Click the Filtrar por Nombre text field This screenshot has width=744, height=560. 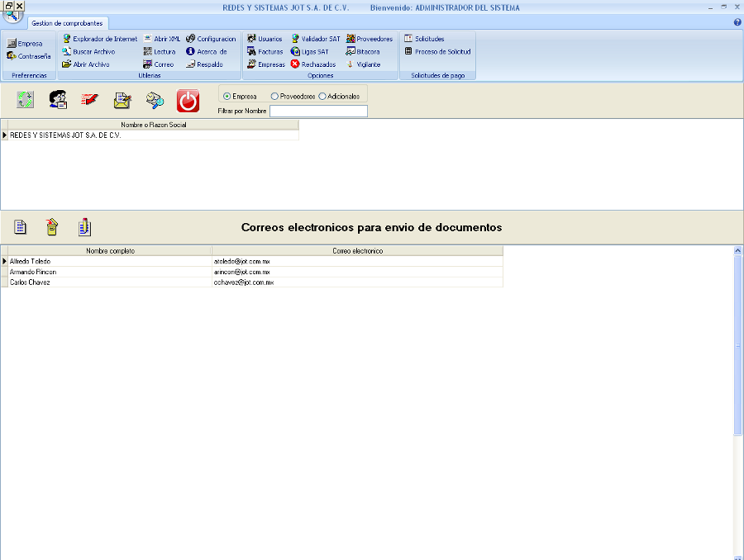point(318,110)
